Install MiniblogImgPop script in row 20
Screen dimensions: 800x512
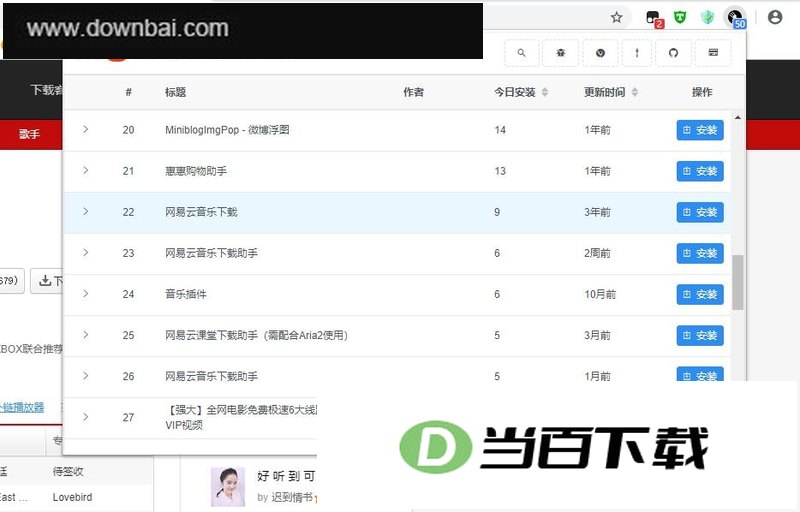point(700,130)
